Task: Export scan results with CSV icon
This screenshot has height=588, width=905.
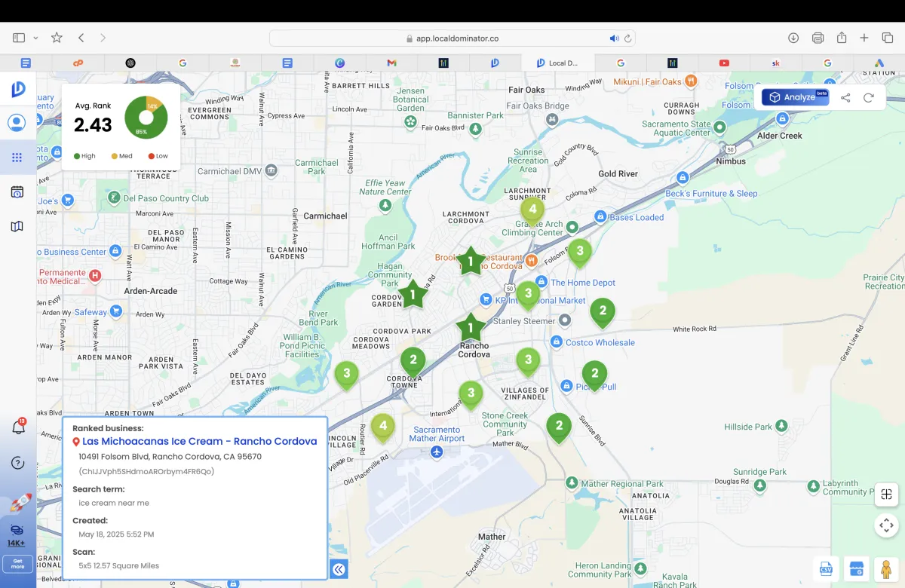Action: (x=827, y=569)
